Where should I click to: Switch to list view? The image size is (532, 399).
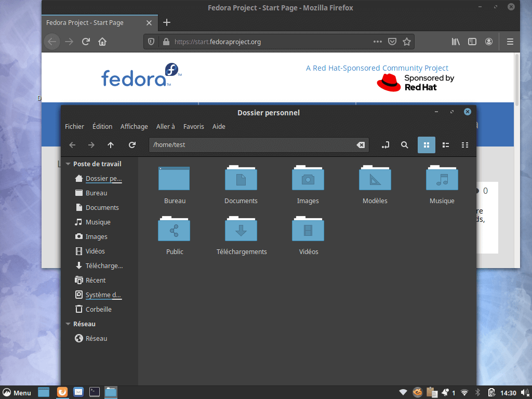coord(446,145)
